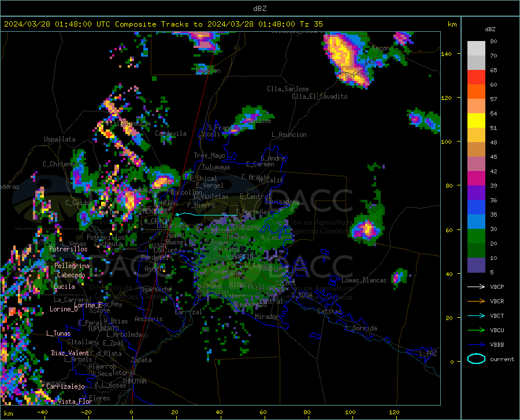Click the 'Cabecedo' map label

click(71, 275)
